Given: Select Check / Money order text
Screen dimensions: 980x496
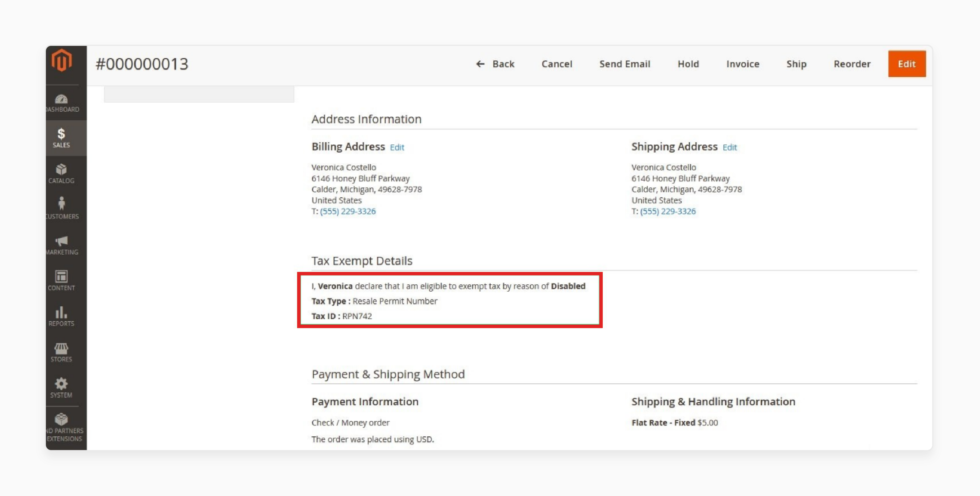Looking at the screenshot, I should pyautogui.click(x=350, y=423).
